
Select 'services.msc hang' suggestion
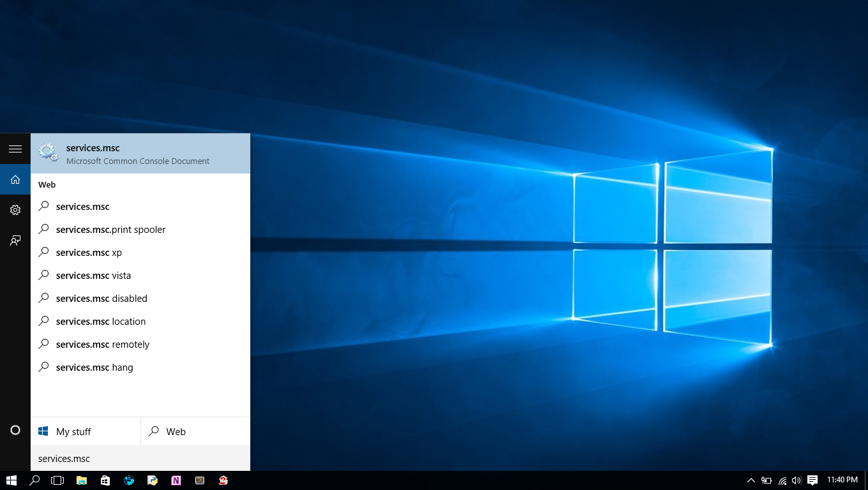coord(140,367)
